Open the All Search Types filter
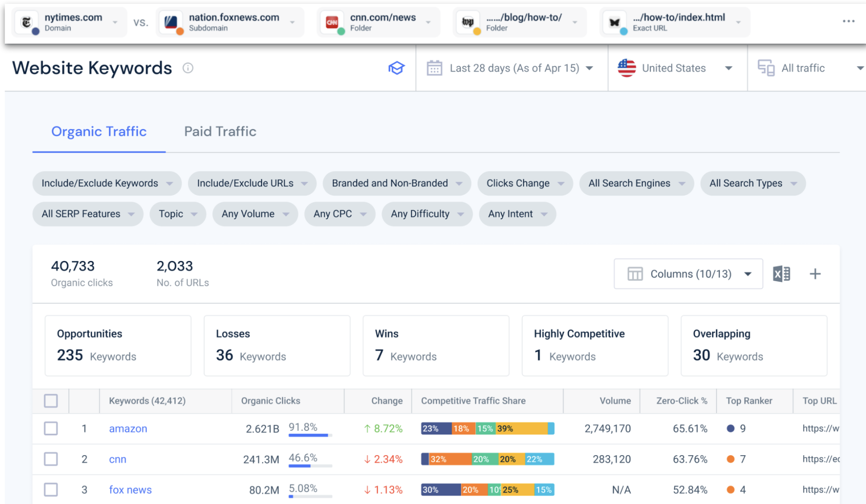Viewport: 866px width, 504px height. [x=753, y=183]
